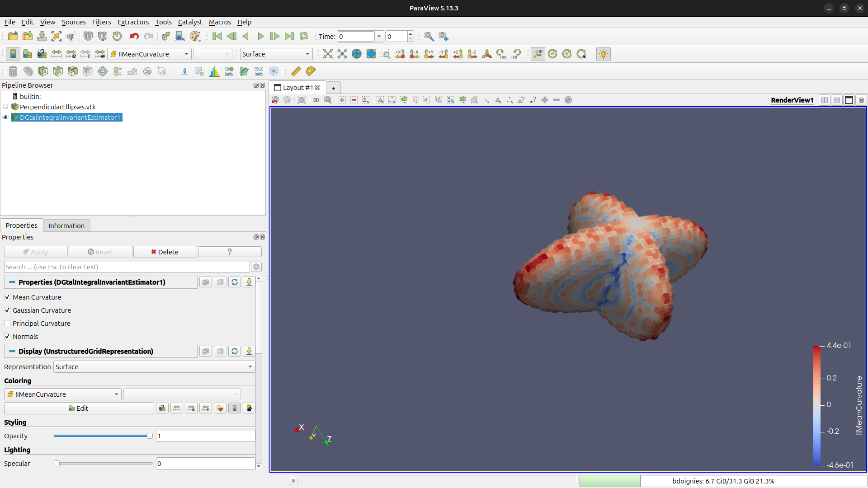Click the Reset Camera icon
This screenshot has width=868, height=488.
click(328, 54)
